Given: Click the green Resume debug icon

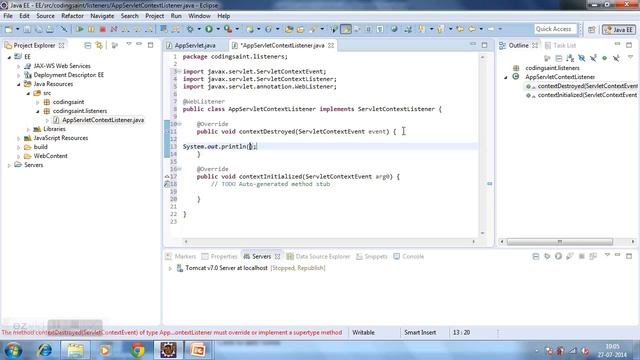Looking at the screenshot, I should pos(80,29).
